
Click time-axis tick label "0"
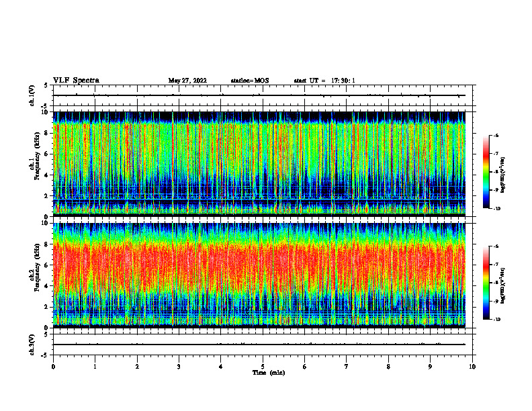point(53,367)
